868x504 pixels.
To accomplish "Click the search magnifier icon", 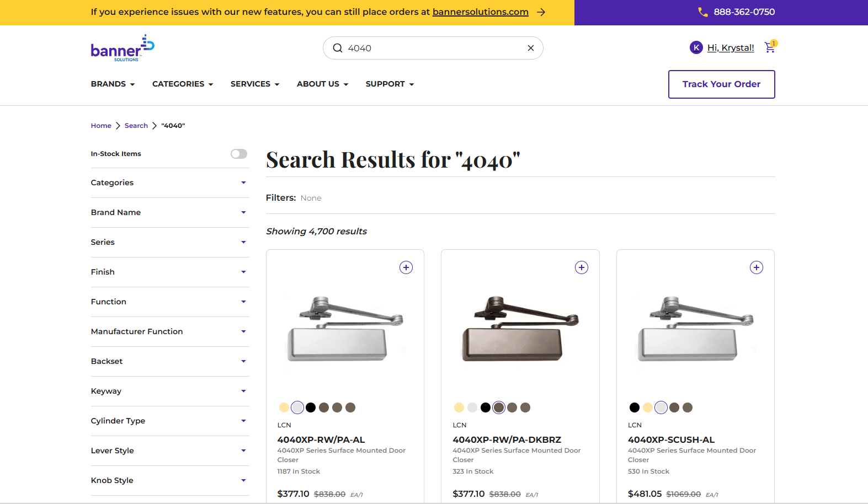I will [x=337, y=48].
